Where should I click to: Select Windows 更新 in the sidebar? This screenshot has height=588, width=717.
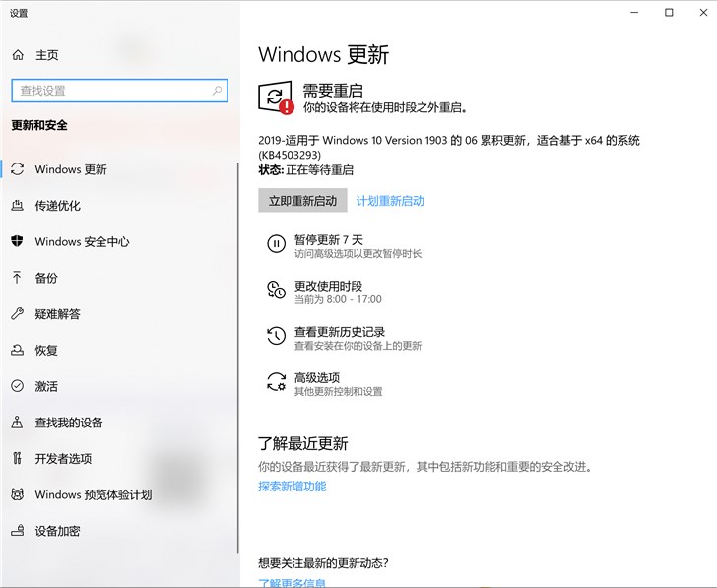[119, 169]
